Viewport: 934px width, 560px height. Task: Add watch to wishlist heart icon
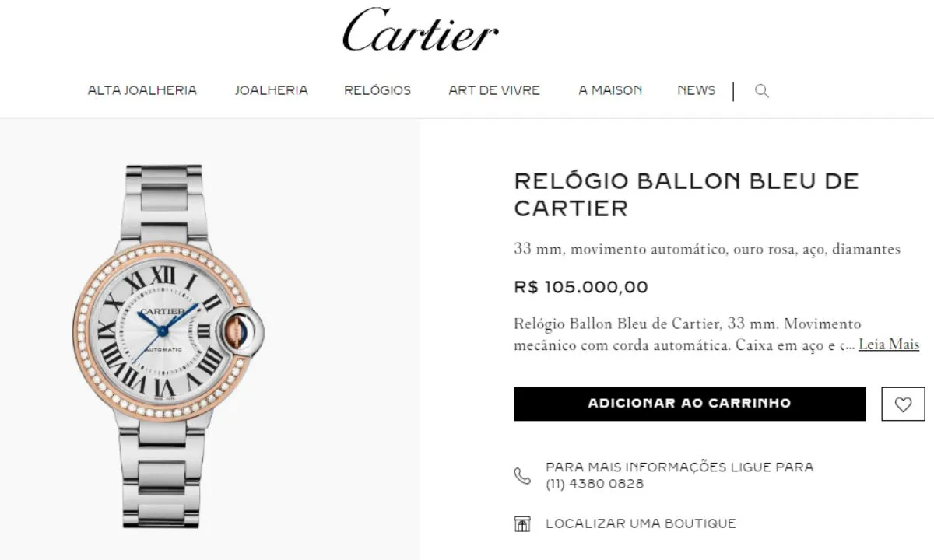(x=903, y=404)
